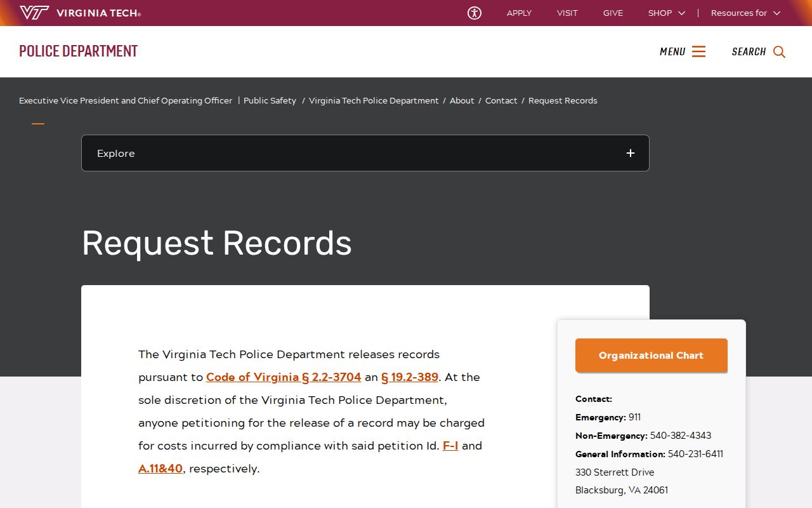
Task: Open Code of Virginia § 2.2-3704 link
Action: click(x=284, y=377)
